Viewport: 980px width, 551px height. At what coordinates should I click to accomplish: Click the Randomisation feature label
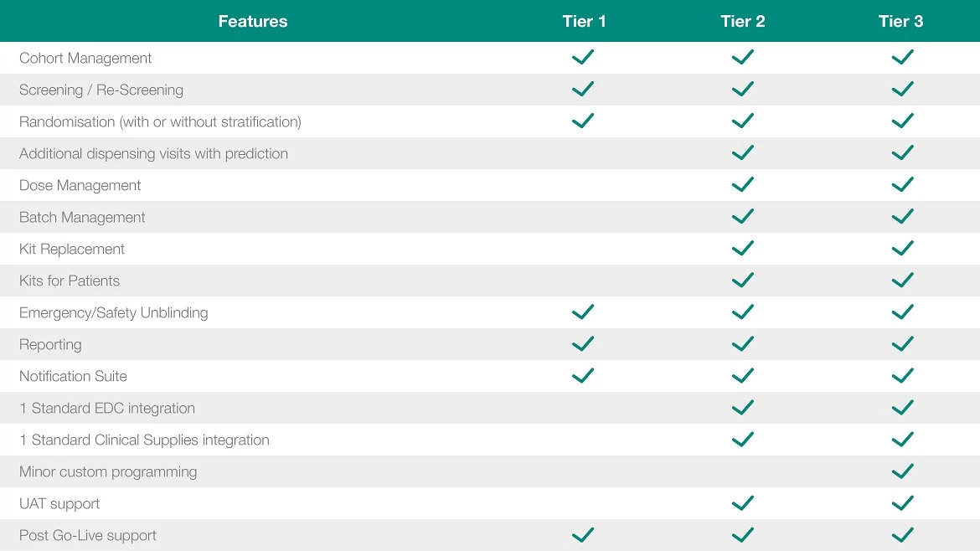pos(160,122)
